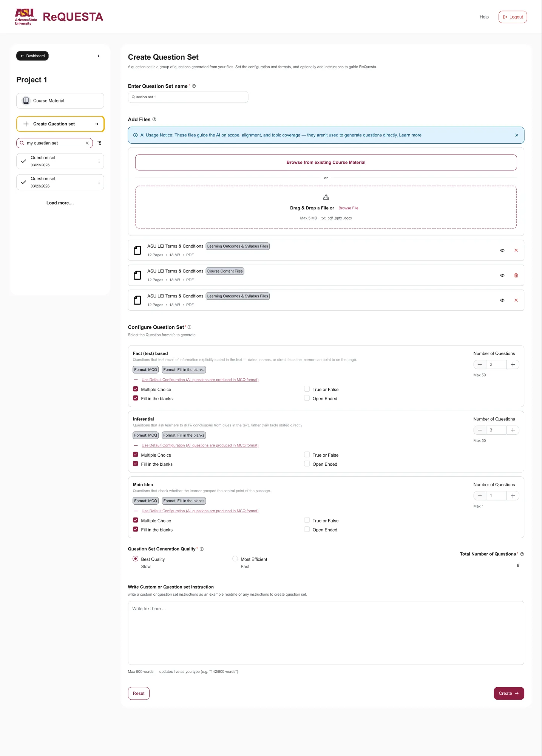This screenshot has height=756, width=542.
Task: Open Course Material in the sidebar
Action: coord(60,101)
